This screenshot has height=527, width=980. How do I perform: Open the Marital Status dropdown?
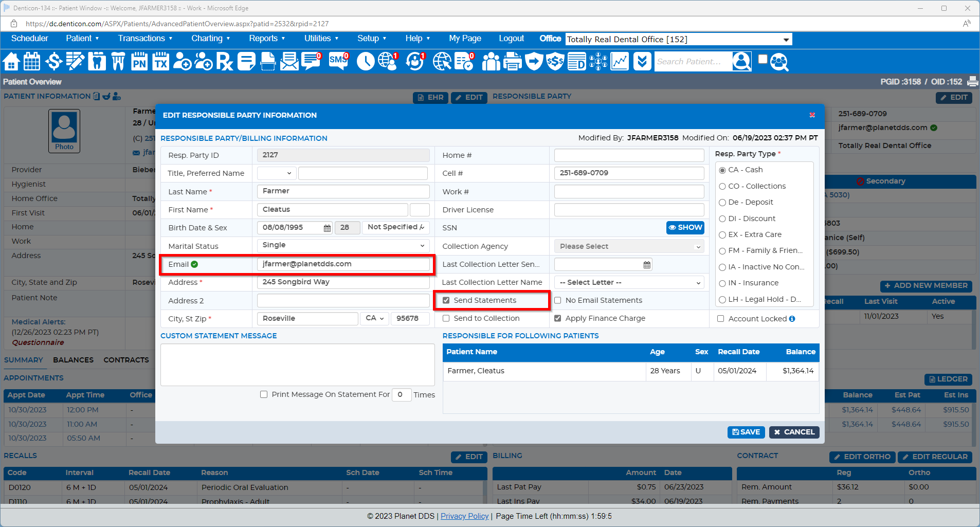[343, 246]
